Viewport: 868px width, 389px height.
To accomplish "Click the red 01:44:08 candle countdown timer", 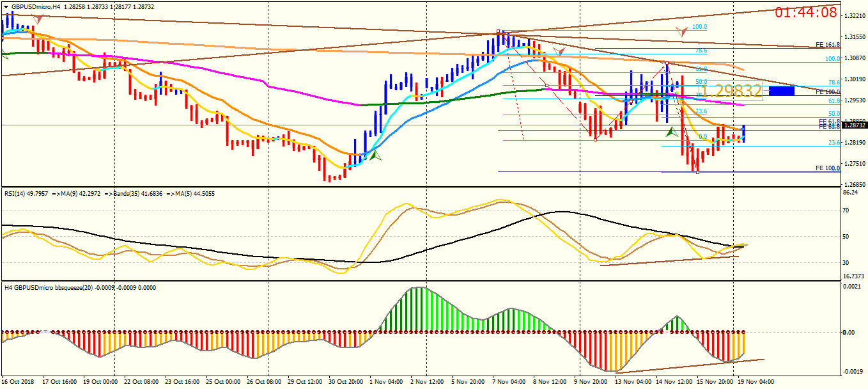I will point(806,12).
